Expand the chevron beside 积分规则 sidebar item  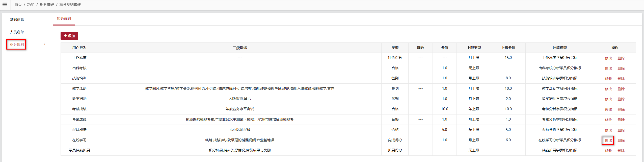coord(45,44)
